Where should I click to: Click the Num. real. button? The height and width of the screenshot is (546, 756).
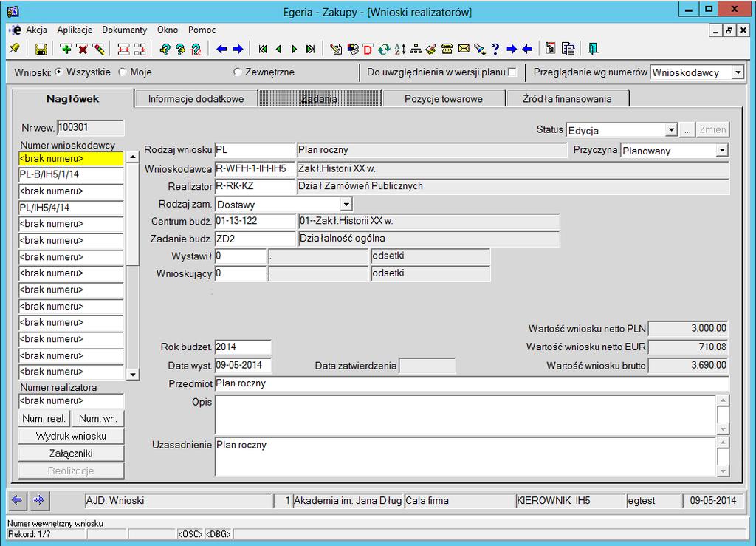44,418
